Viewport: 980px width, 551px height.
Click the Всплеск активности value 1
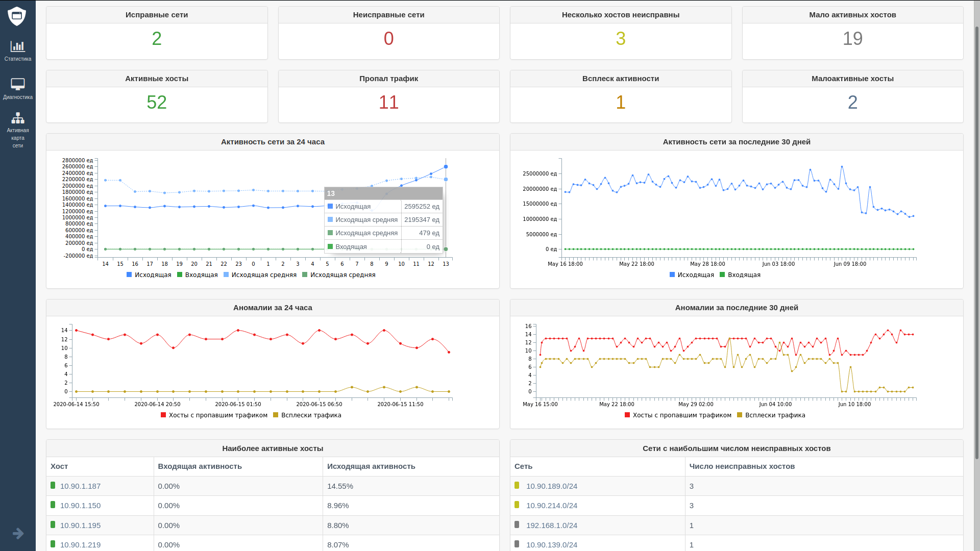(x=621, y=103)
